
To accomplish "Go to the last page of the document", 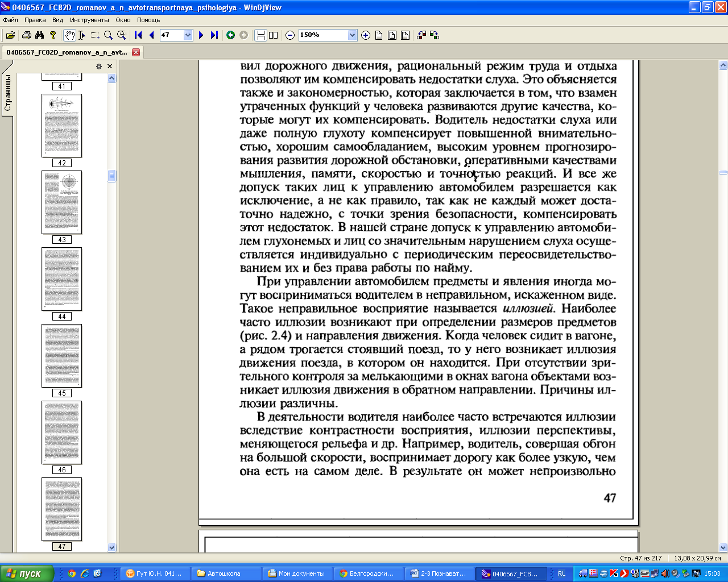I will (214, 35).
